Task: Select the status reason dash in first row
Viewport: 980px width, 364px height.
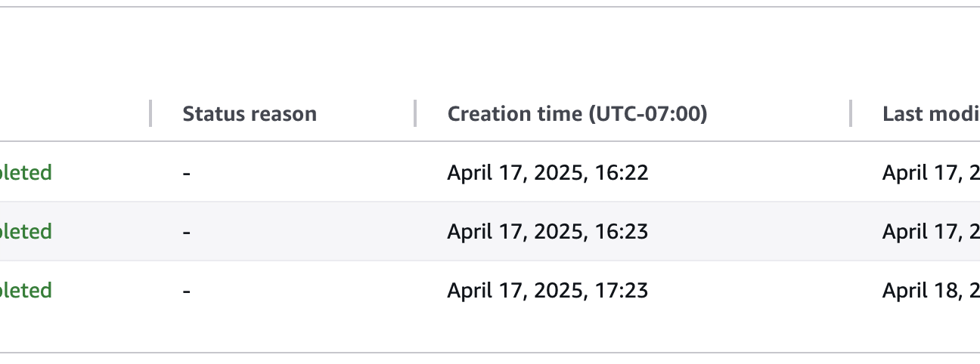Action: click(186, 174)
